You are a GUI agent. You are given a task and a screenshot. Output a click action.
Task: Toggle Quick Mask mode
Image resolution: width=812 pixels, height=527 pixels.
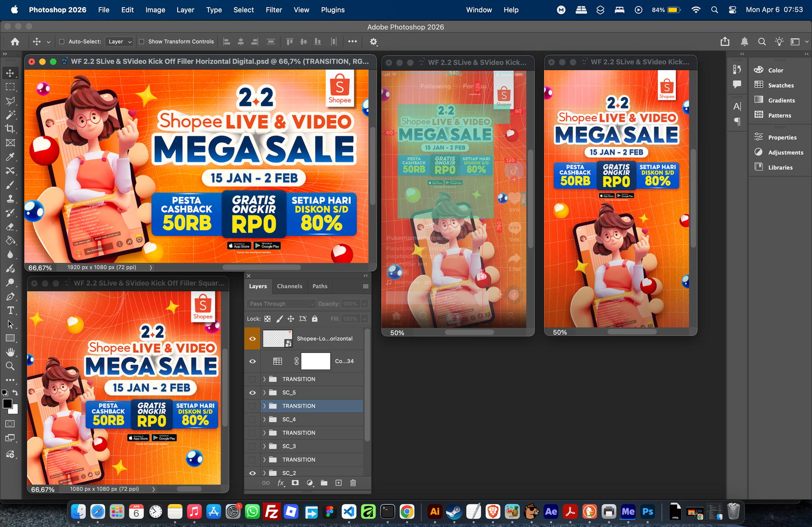(10, 424)
